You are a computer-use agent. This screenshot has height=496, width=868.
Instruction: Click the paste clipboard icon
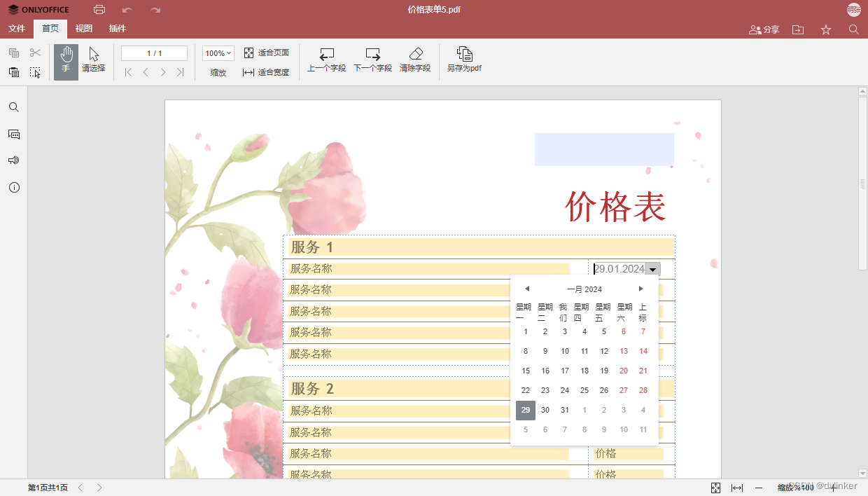[14, 72]
